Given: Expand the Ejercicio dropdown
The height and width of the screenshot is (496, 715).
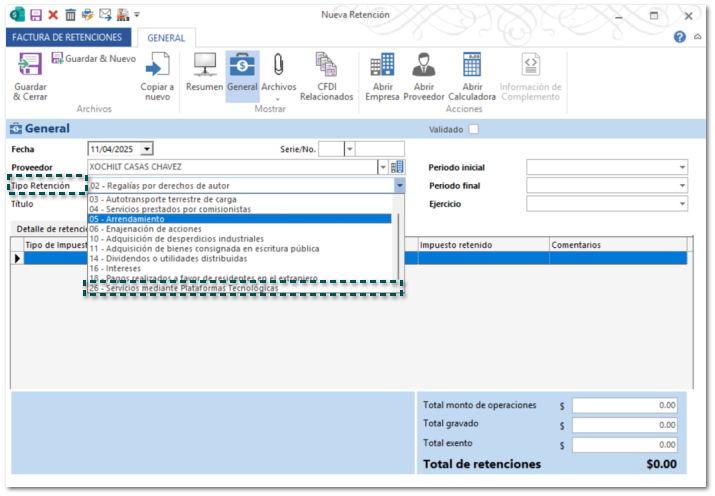Looking at the screenshot, I should click(x=682, y=203).
